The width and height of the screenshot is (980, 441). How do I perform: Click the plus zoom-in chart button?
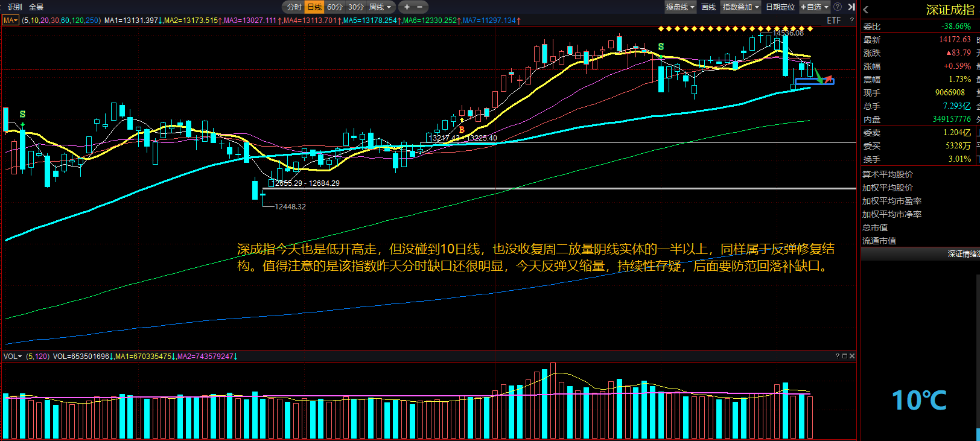coord(407,7)
